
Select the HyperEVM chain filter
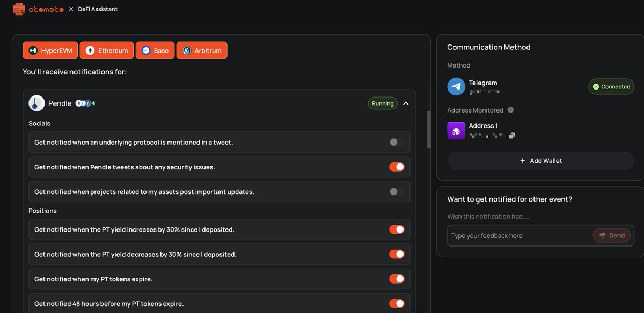(x=50, y=50)
